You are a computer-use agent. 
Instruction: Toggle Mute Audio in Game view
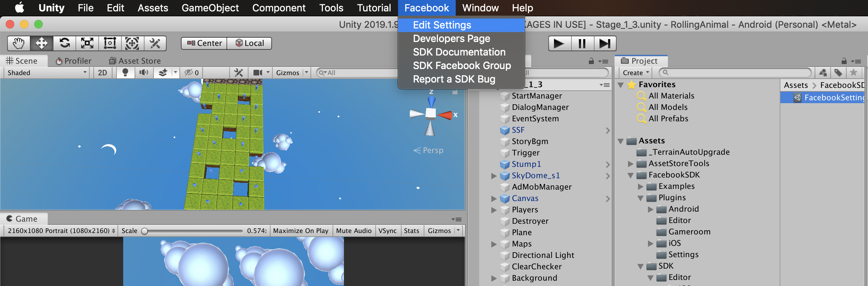[354, 231]
